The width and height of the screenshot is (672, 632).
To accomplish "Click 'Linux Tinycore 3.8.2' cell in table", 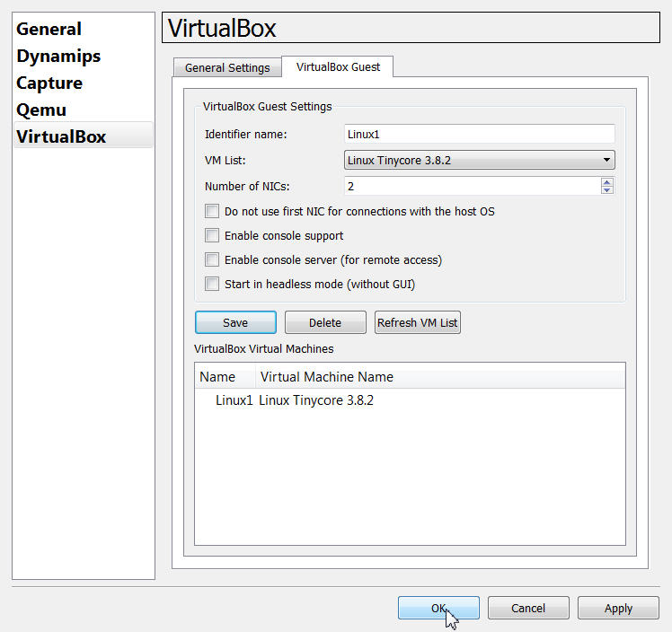I will point(316,400).
